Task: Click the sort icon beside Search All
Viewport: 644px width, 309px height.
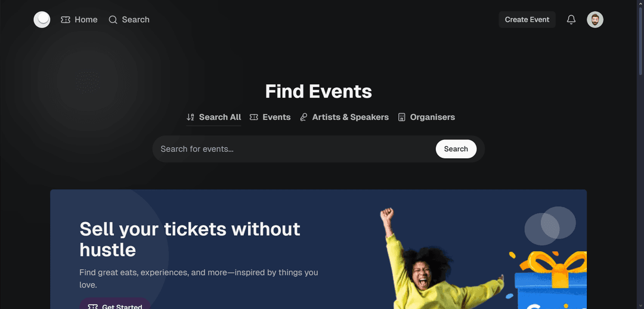Action: [x=190, y=117]
